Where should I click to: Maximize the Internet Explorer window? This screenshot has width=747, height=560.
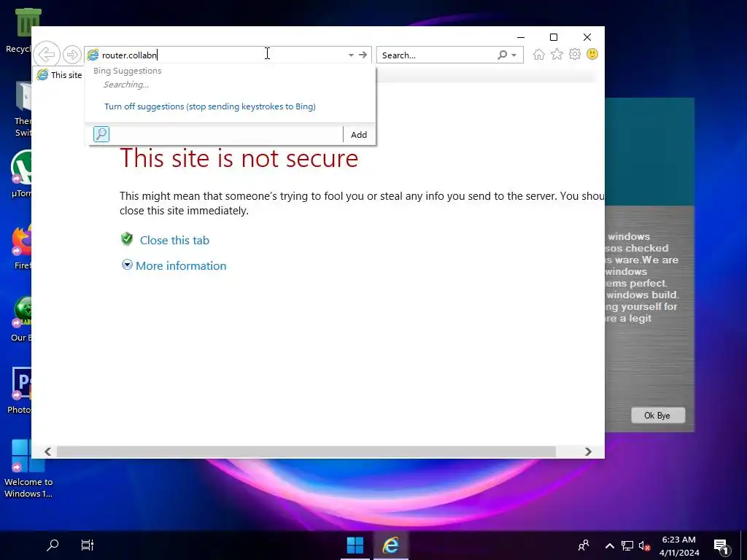point(554,37)
